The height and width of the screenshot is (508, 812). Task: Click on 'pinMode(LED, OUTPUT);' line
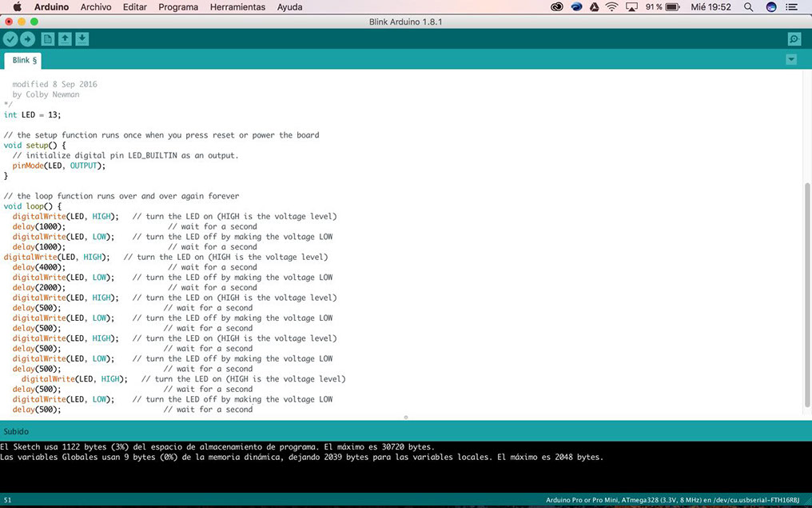tap(59, 166)
